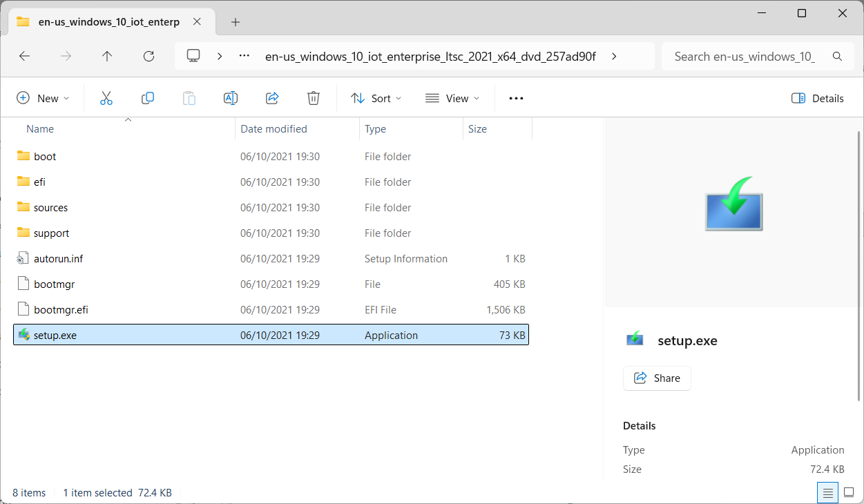Click the Rename icon in toolbar
This screenshot has height=504, width=864.
pos(230,98)
